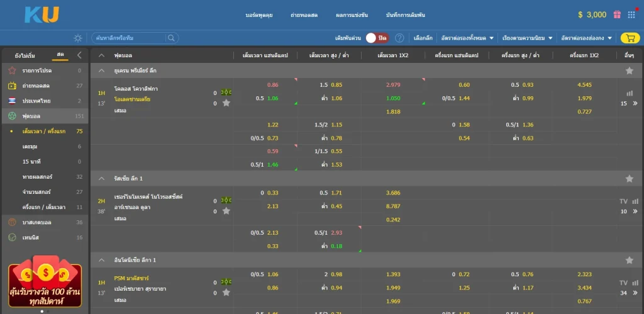Click the search league or team field

pos(130,38)
